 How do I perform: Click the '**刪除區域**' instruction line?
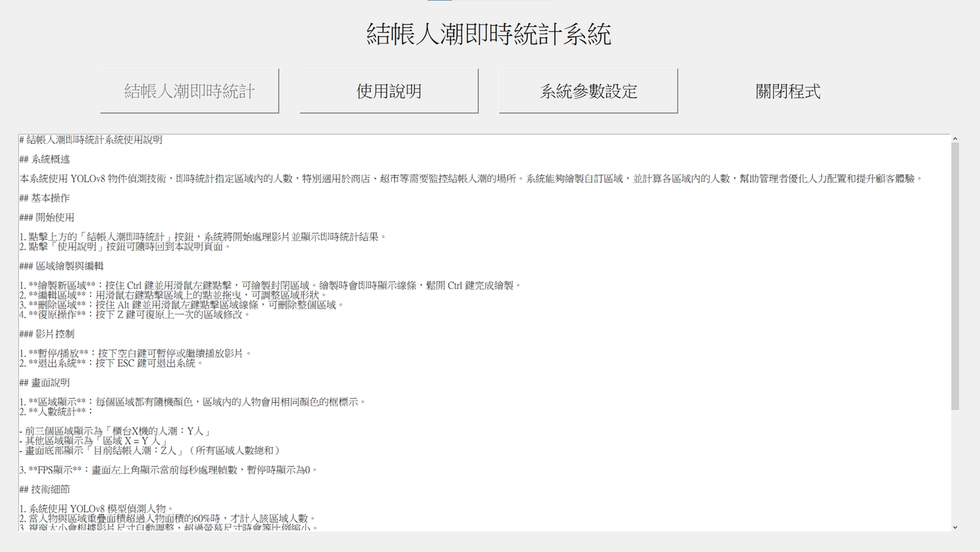point(181,305)
